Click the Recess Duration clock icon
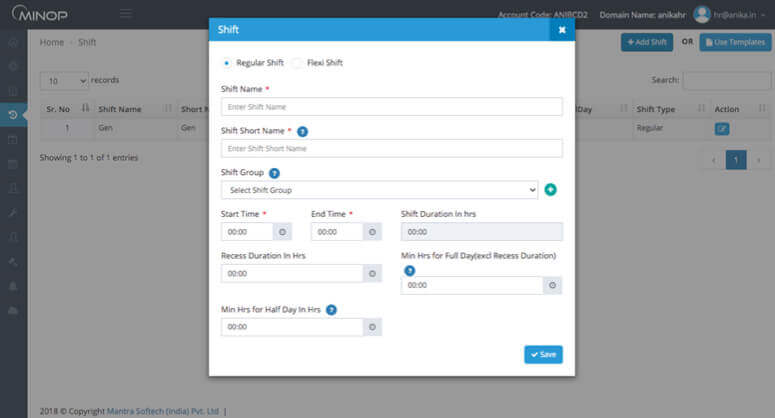This screenshot has height=418, width=775. (x=372, y=273)
